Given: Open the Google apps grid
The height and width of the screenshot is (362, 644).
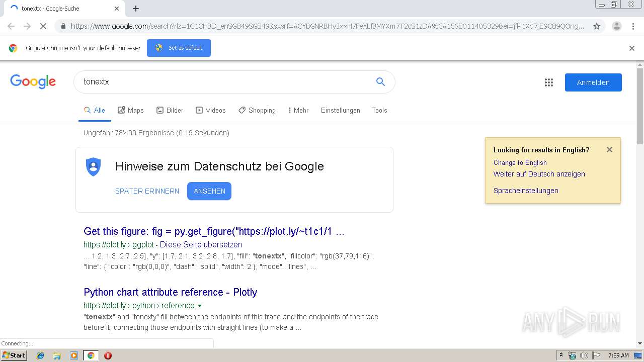Looking at the screenshot, I should click(549, 82).
